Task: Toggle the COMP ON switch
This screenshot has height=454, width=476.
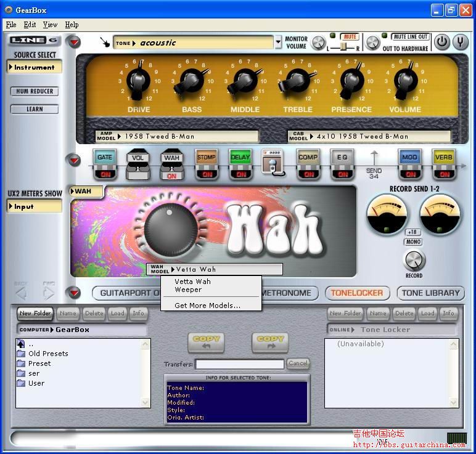Action: [x=309, y=174]
